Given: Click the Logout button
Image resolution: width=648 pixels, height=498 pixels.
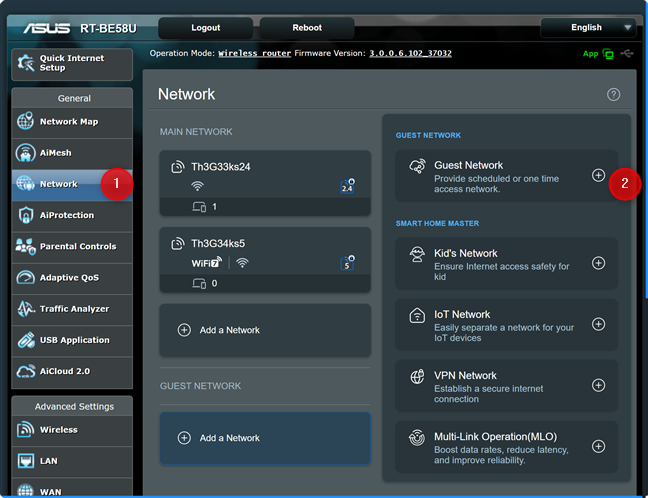Looking at the screenshot, I should 205,28.
